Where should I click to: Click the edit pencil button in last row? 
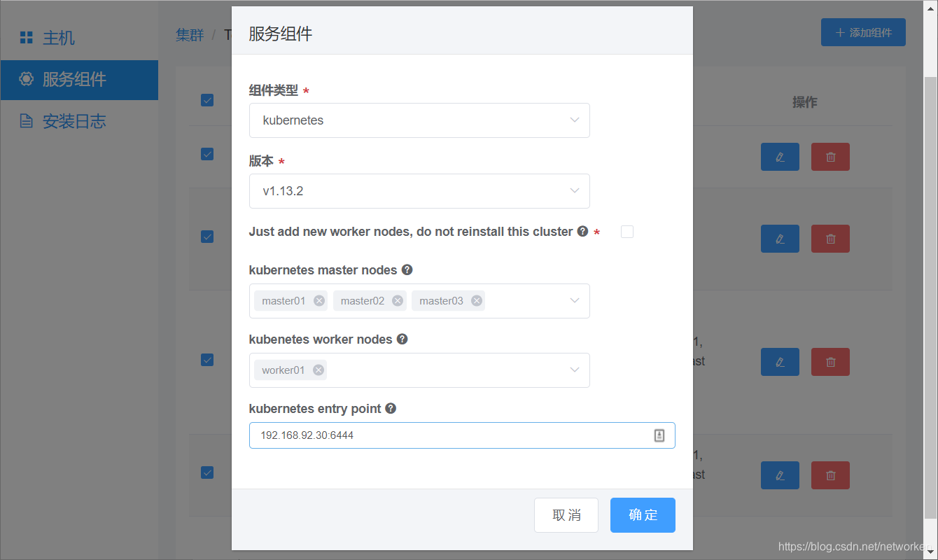[780, 475]
